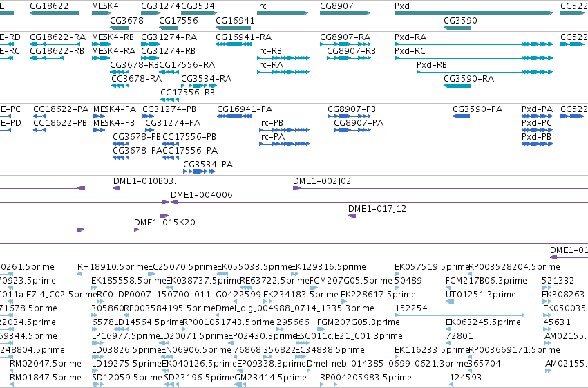The width and height of the screenshot is (588, 388).
Task: Open the RP004205983.5prime EST label
Action: [366, 378]
